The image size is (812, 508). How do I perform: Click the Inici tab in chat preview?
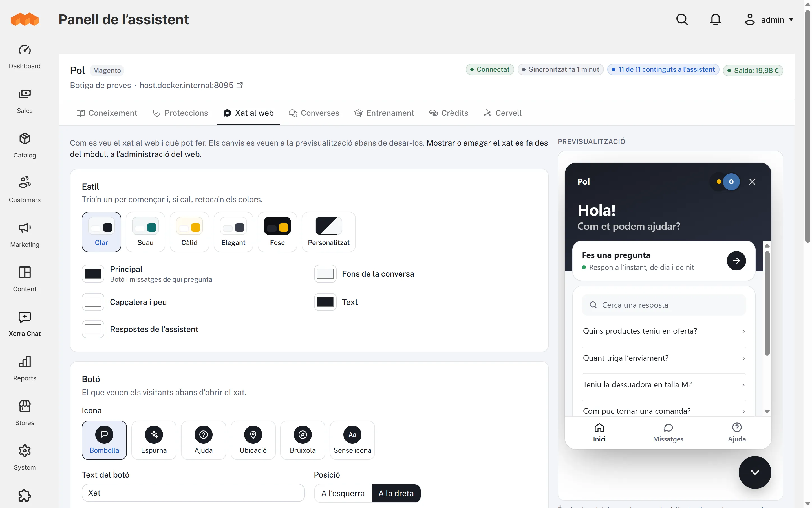(599, 433)
